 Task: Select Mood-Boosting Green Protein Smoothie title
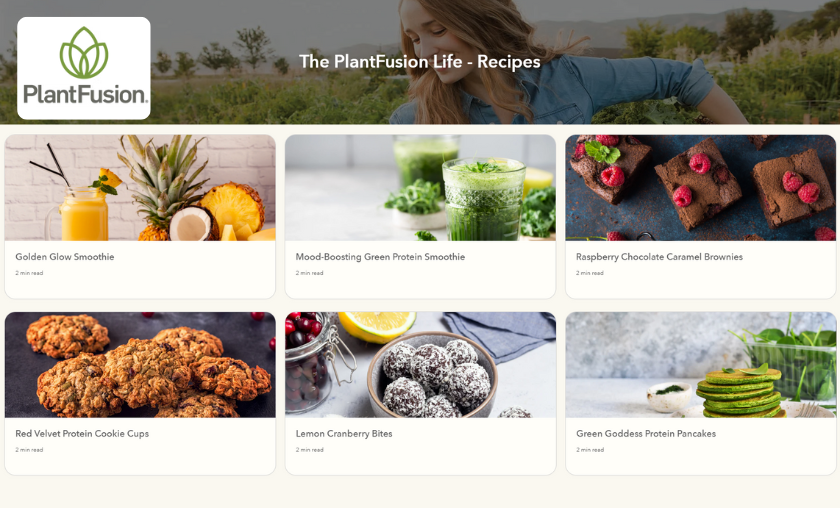tap(380, 257)
